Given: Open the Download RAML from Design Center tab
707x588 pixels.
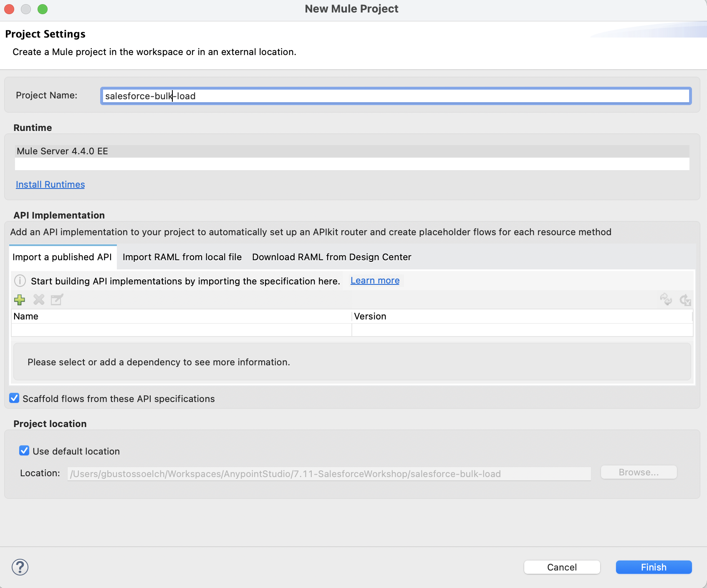Looking at the screenshot, I should (331, 257).
